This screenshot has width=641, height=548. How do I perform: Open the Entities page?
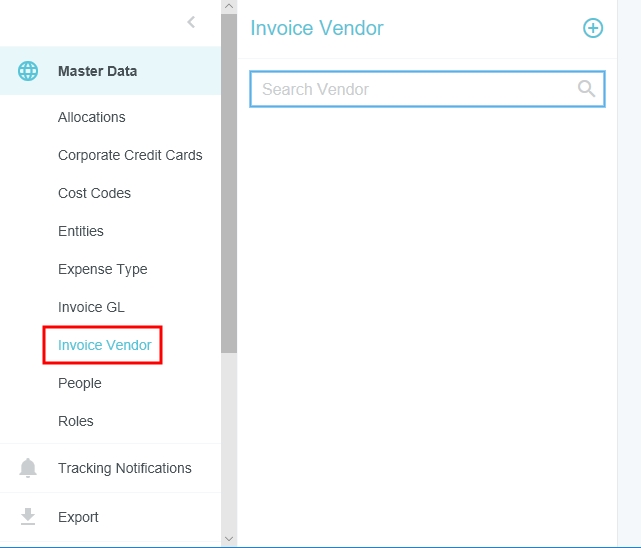[81, 231]
